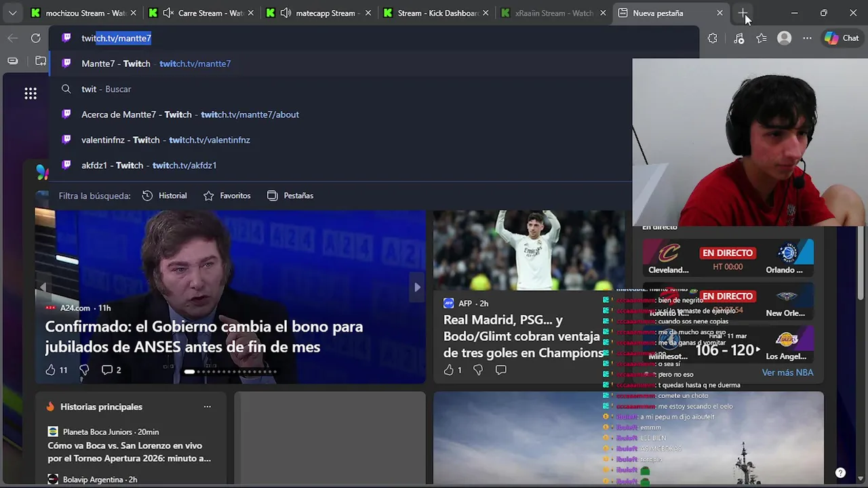Mute the matecapp Stream tab audio icon
The height and width of the screenshot is (488, 868).
click(285, 13)
